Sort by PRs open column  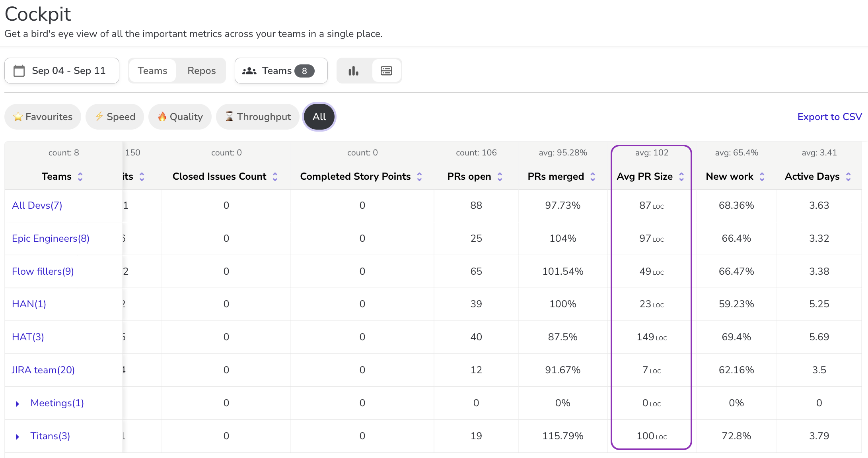pos(500,177)
